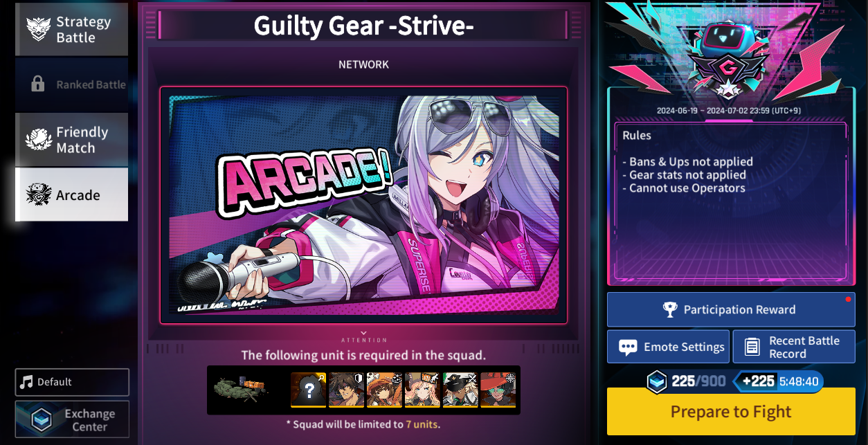View the Recent Battle Record
This screenshot has height=445, width=868.
coord(794,347)
